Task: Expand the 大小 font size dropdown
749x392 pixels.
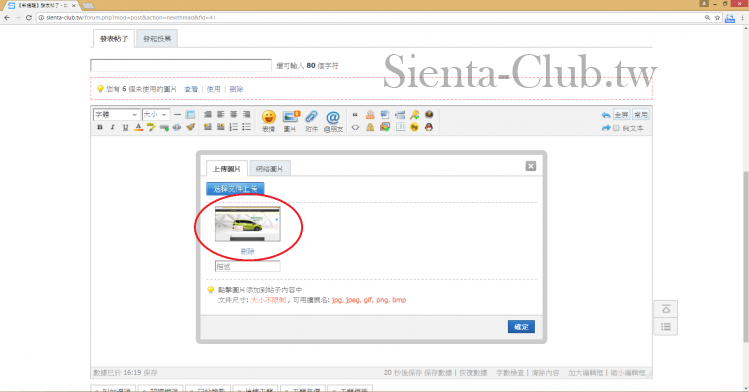Action: point(156,115)
